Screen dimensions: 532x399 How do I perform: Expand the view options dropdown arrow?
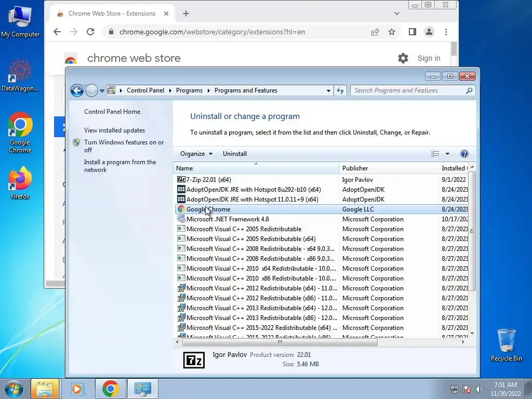point(447,154)
